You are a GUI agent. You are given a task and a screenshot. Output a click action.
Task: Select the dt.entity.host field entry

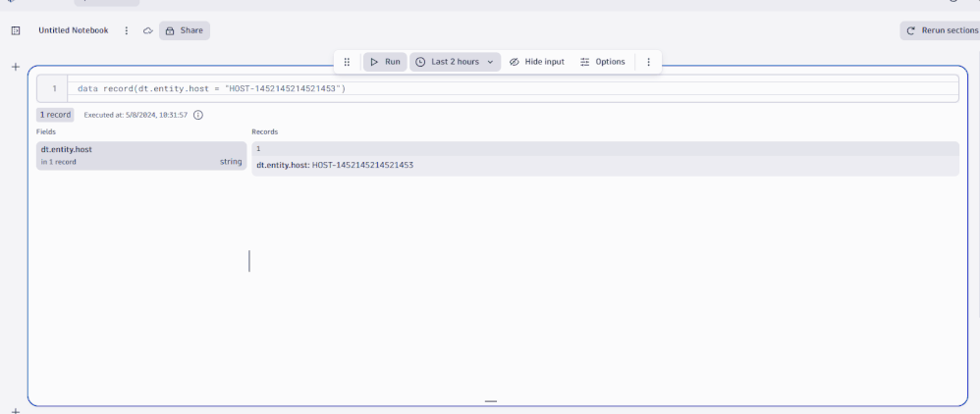click(140, 155)
